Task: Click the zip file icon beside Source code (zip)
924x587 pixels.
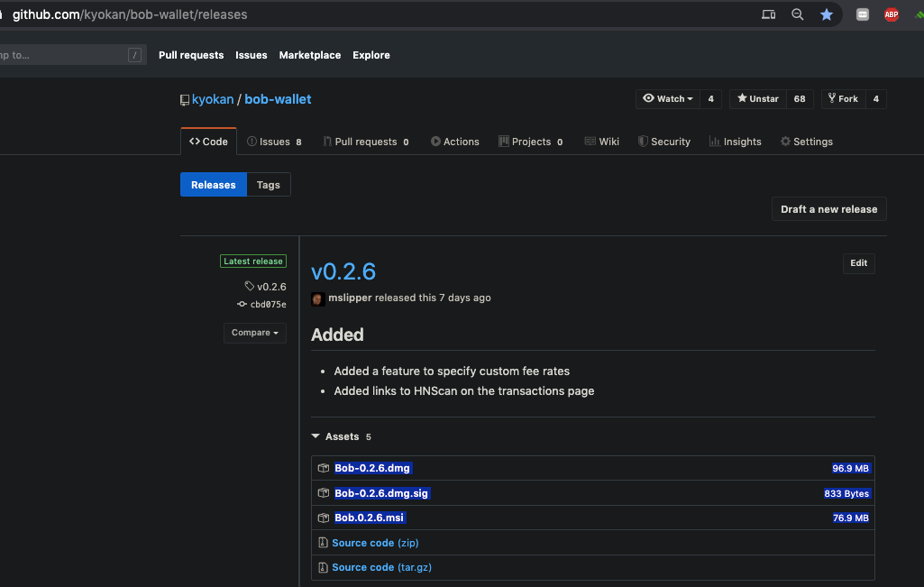Action: 323,542
